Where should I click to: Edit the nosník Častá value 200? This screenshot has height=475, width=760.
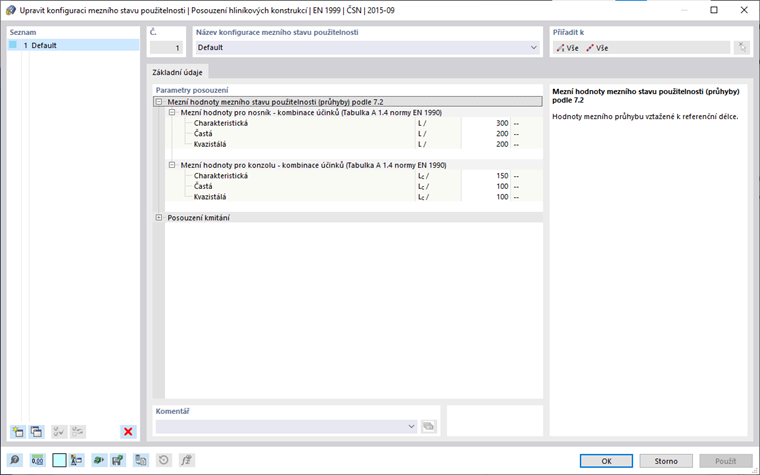coord(486,134)
